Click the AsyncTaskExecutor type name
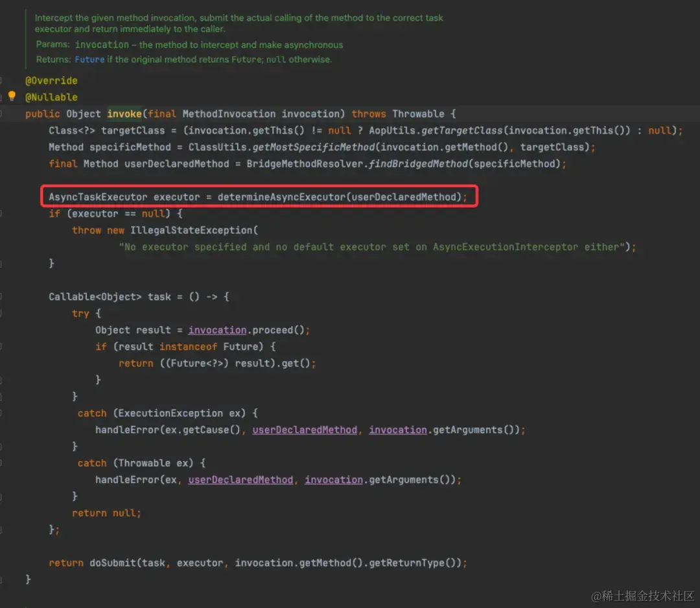 tap(98, 197)
